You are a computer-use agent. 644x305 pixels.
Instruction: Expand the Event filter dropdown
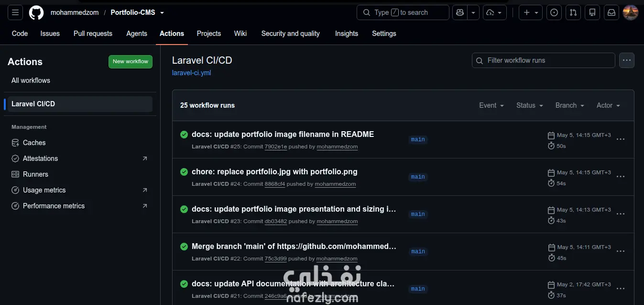[491, 105]
